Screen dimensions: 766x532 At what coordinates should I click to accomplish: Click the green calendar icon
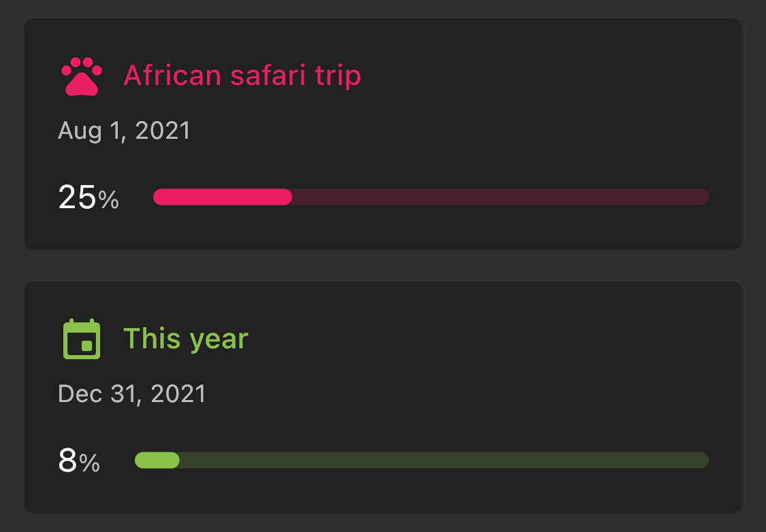click(x=82, y=339)
